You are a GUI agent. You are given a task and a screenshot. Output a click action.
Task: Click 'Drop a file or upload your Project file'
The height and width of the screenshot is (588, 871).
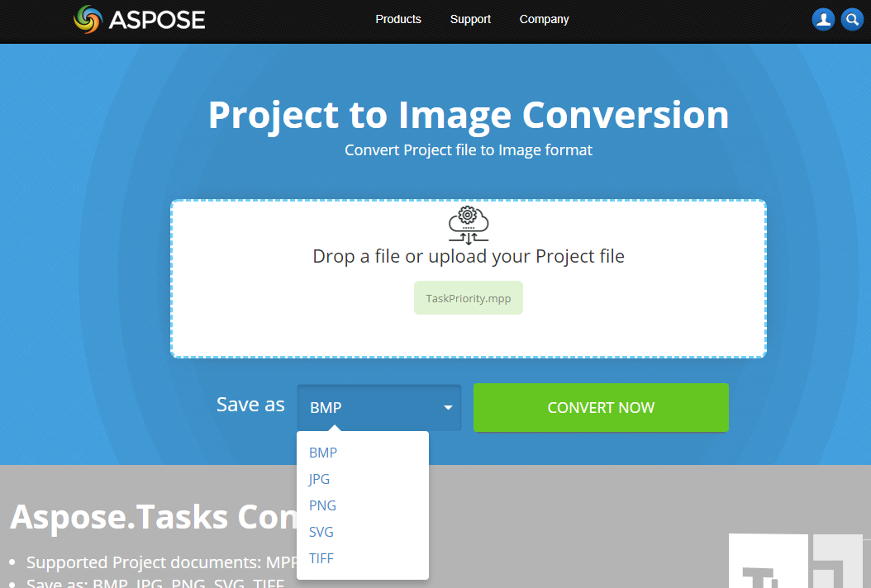(x=469, y=256)
